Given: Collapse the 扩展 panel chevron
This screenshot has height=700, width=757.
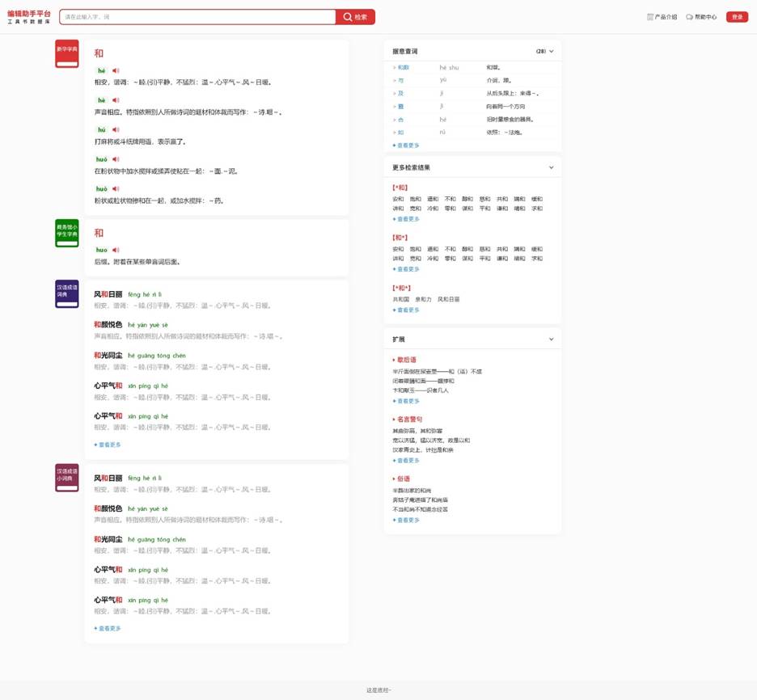Looking at the screenshot, I should tap(552, 339).
